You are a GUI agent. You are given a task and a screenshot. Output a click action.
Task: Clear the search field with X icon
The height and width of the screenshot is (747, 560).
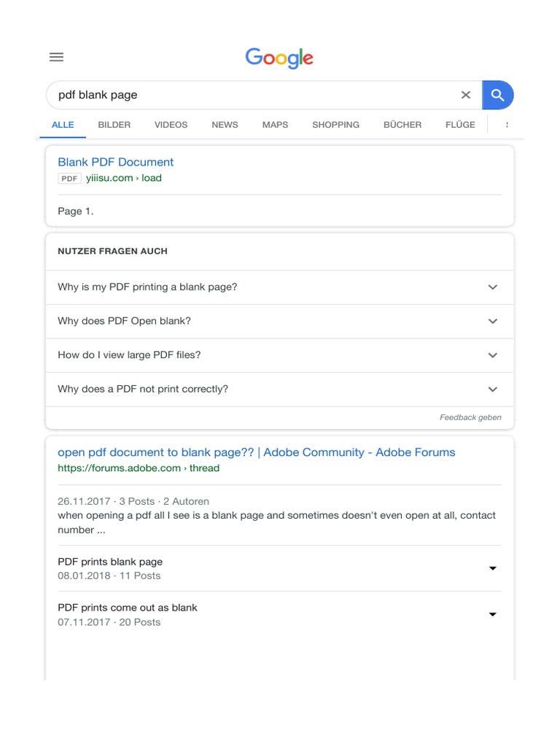(x=466, y=95)
